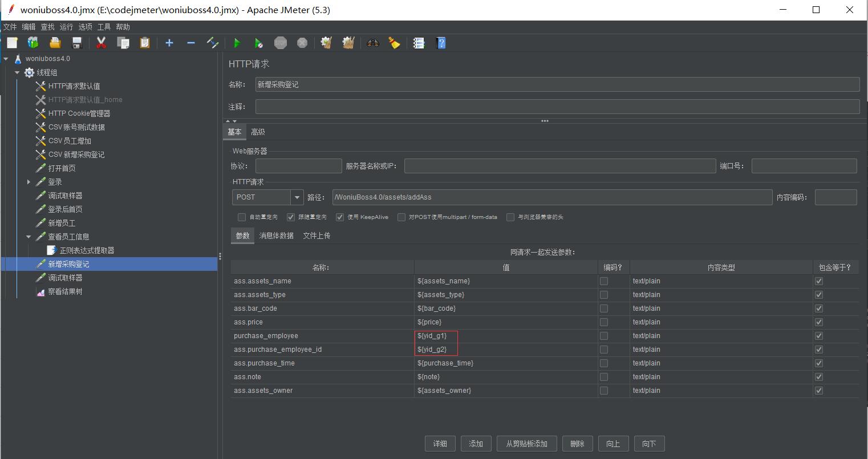
Task: Select the woniuboss4.0 test plan node
Action: (48, 59)
